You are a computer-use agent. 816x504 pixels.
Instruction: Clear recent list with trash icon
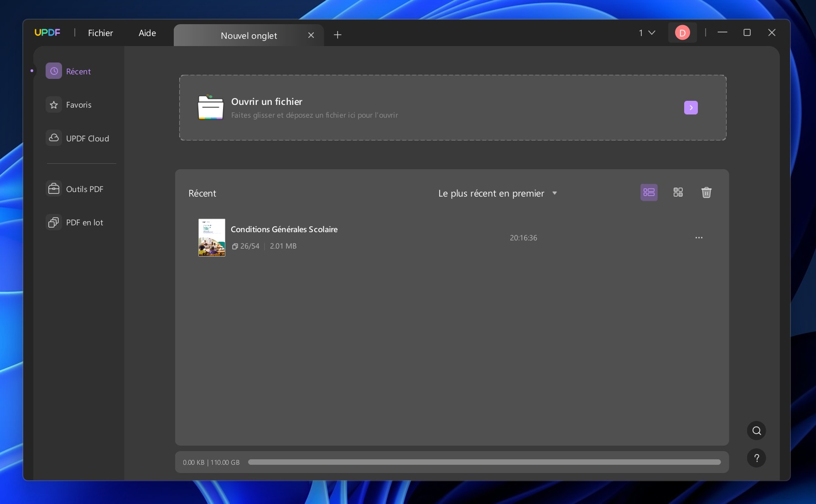pos(706,192)
